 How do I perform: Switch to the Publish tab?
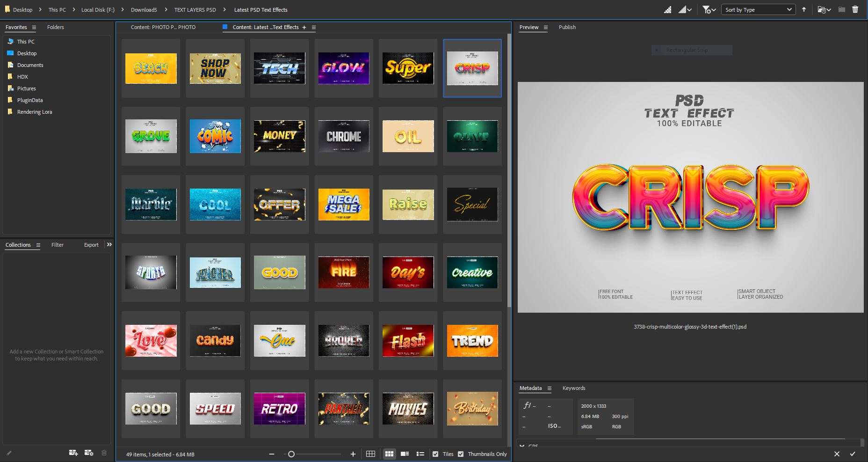coord(567,27)
